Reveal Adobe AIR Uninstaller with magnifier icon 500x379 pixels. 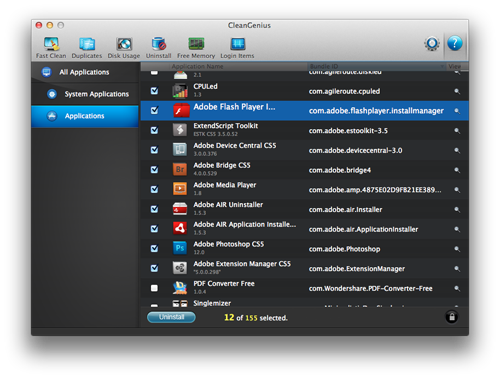[457, 209]
